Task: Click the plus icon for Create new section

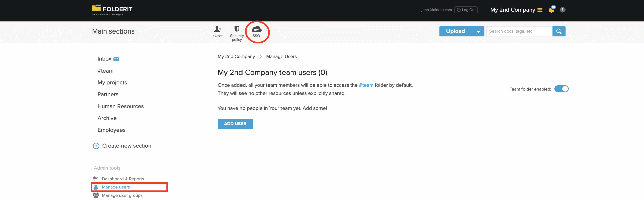Action: 96,146
